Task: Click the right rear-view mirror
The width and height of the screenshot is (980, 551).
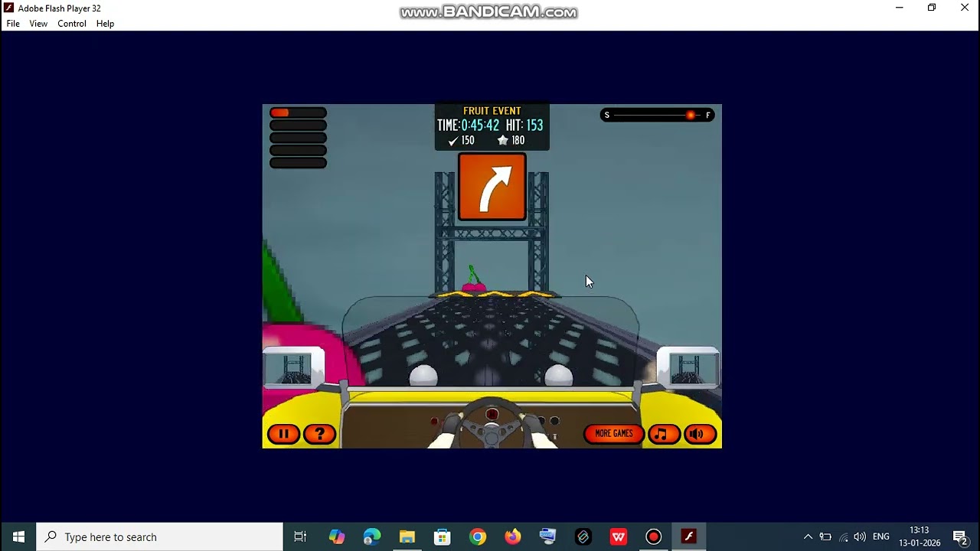Action: coord(688,368)
